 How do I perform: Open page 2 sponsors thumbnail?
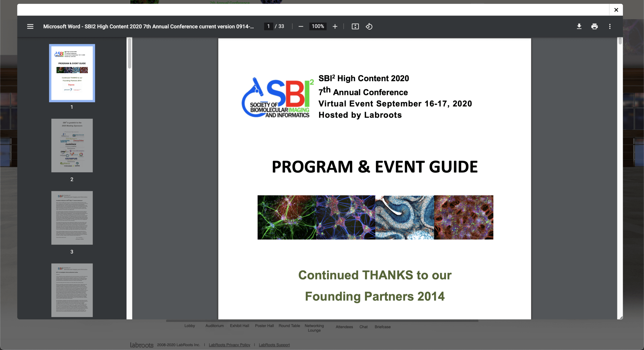click(x=72, y=145)
